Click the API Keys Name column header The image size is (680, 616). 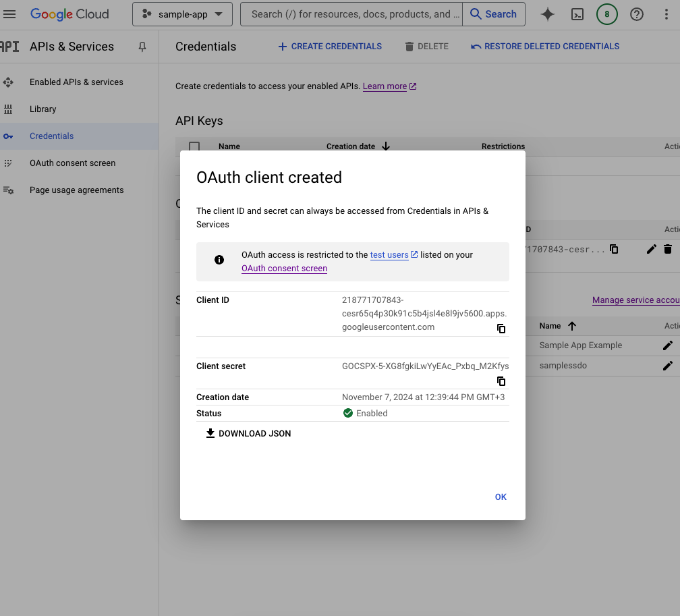click(x=229, y=146)
